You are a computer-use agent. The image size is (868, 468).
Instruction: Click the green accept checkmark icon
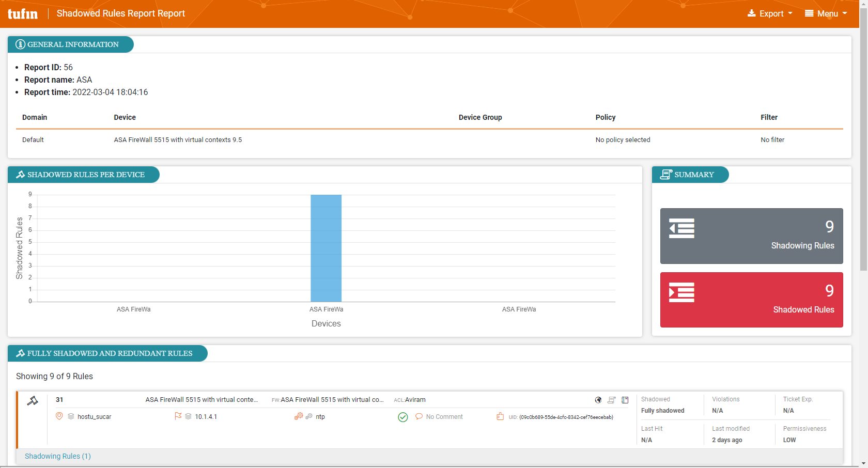(x=403, y=417)
